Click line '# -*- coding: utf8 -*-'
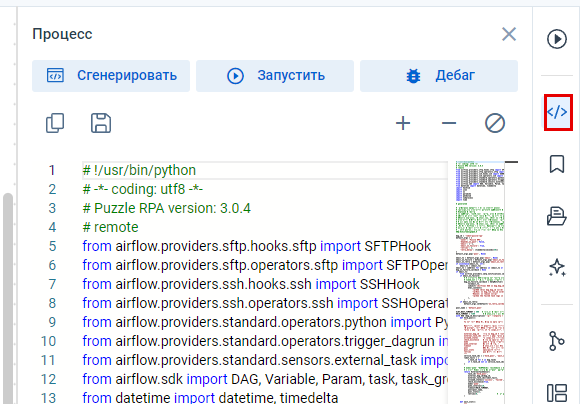 [x=142, y=189]
